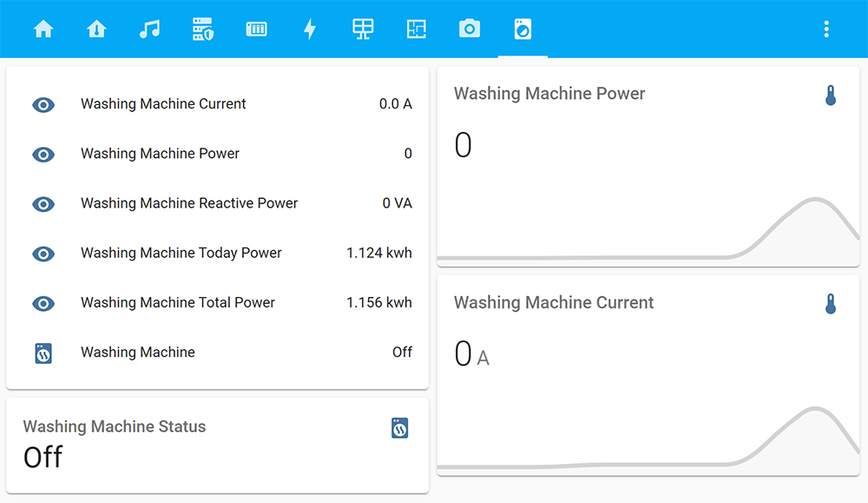
Task: Open the energy lightning bolt view
Action: tap(310, 28)
